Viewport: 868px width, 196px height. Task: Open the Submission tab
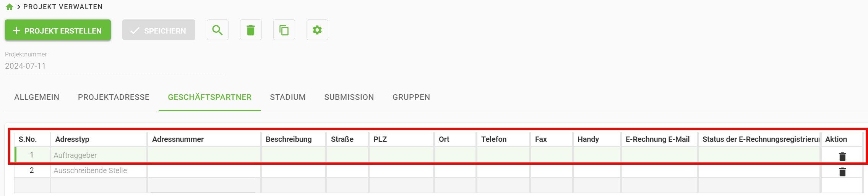[349, 97]
